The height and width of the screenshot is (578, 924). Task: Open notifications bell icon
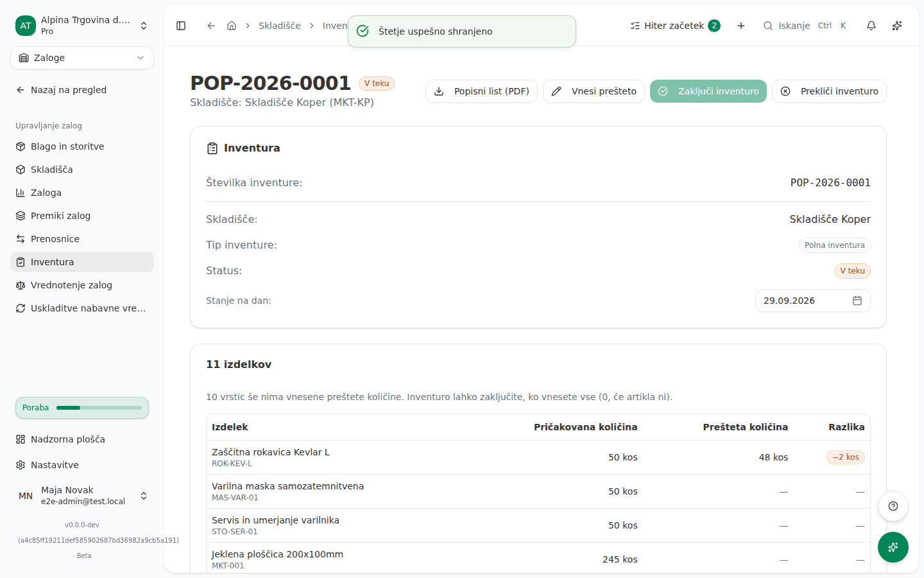(871, 26)
